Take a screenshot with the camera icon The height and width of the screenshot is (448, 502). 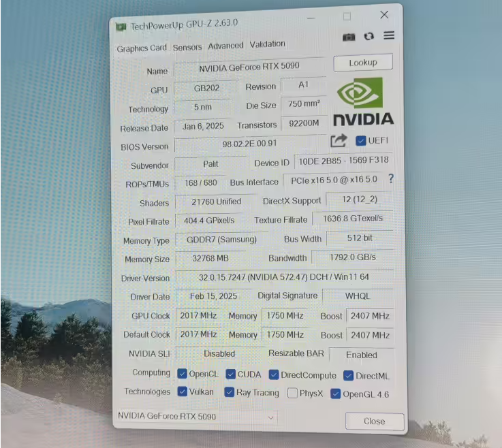point(349,37)
